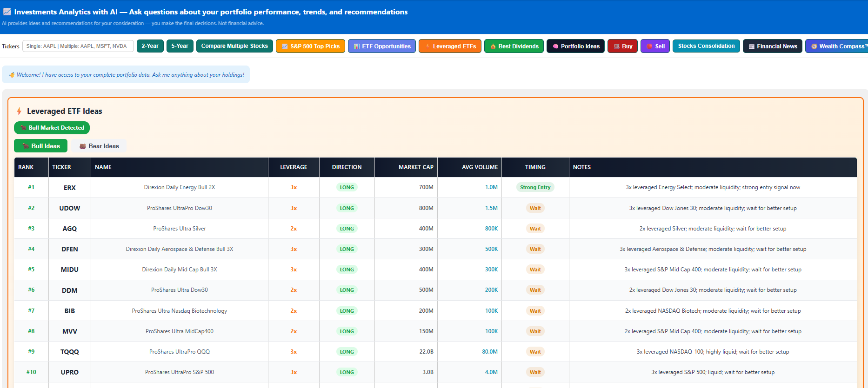Choose the 5-Year timeframe
The height and width of the screenshot is (388, 868).
pos(180,46)
